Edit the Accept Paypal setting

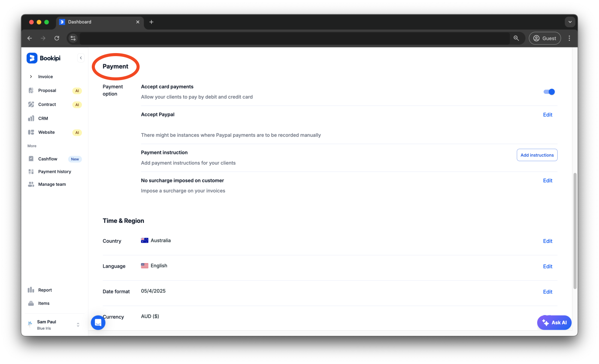click(547, 115)
